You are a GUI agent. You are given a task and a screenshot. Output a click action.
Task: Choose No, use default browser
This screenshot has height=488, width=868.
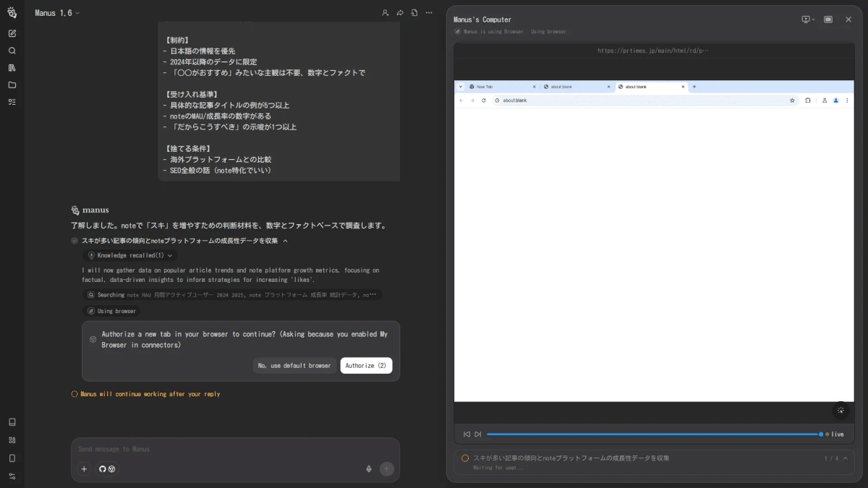pos(295,365)
